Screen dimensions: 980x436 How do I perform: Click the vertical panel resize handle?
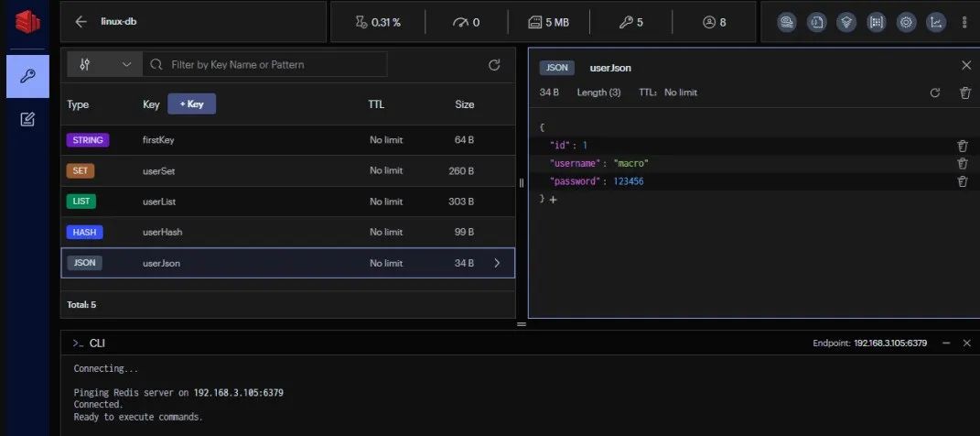pos(522,182)
